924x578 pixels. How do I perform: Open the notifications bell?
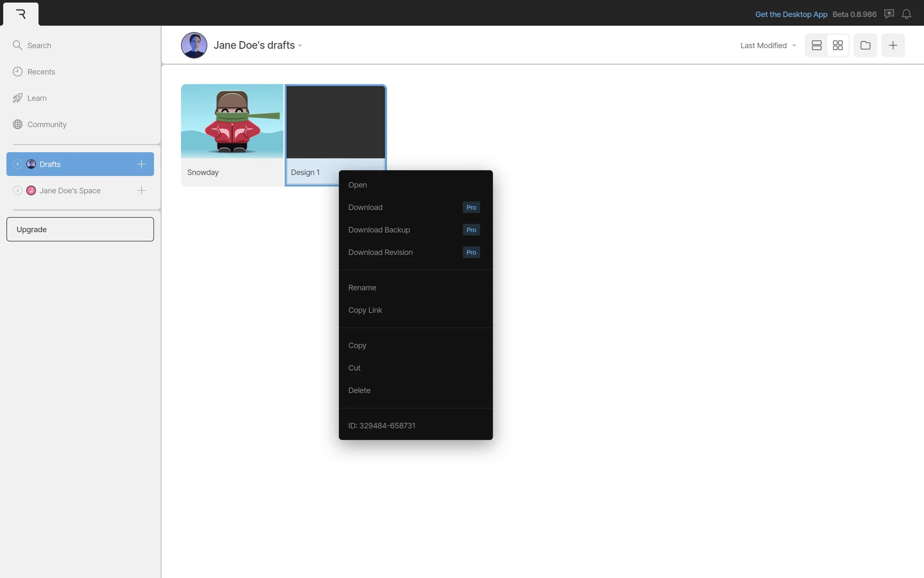906,14
